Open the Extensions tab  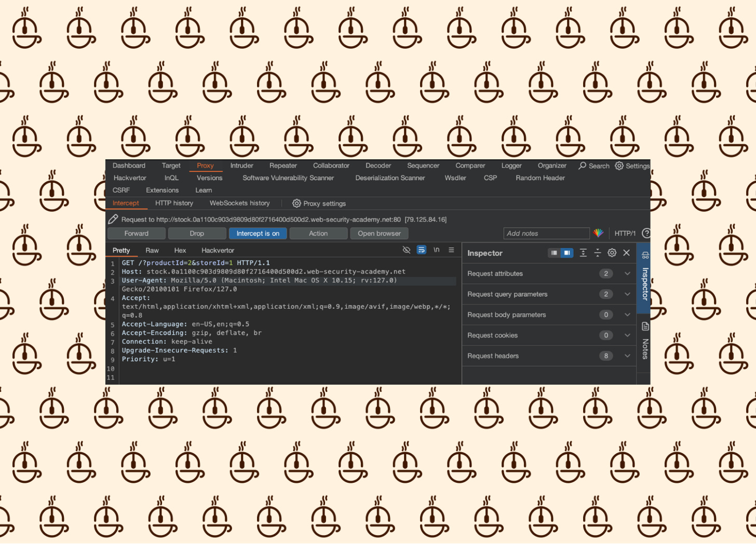pyautogui.click(x=162, y=191)
